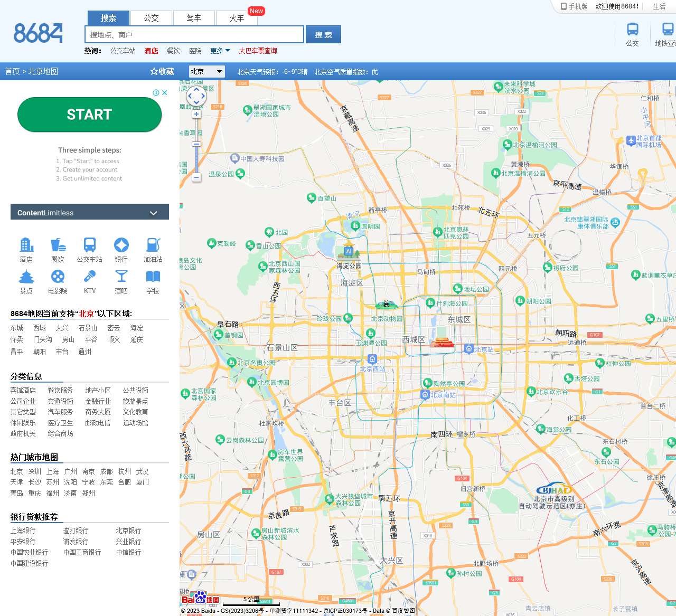Click the map zoom level slider track
The width and height of the screenshot is (676, 616).
196,146
